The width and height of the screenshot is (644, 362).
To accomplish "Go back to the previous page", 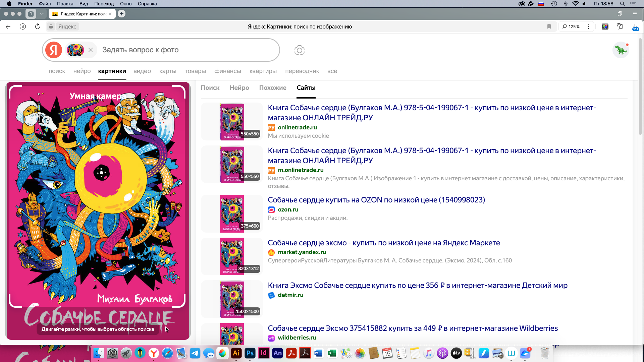I will point(8,26).
